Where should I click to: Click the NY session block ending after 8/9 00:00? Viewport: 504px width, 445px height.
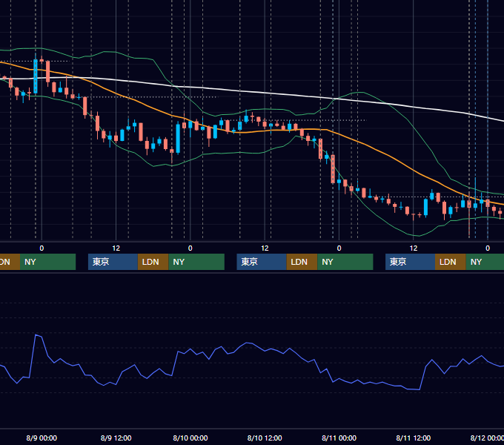[47, 262]
